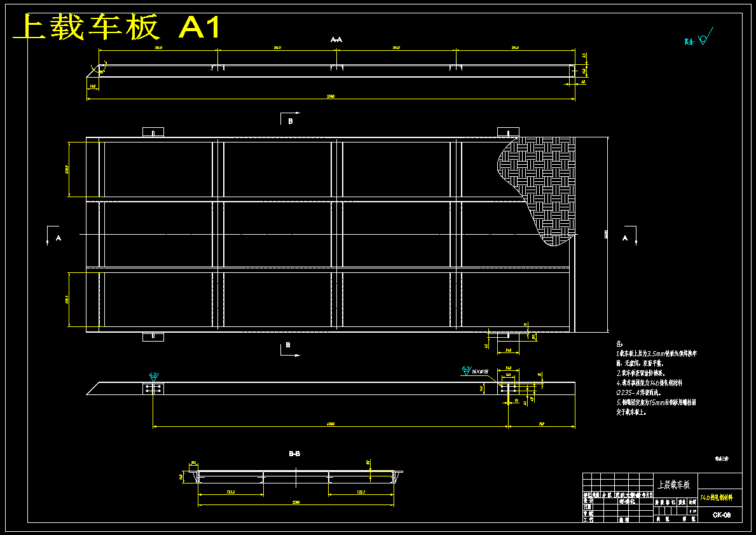Screen dimensions: 756x535
Task: Select the note line mentioning 3.5mm steel plate
Action: click(657, 354)
